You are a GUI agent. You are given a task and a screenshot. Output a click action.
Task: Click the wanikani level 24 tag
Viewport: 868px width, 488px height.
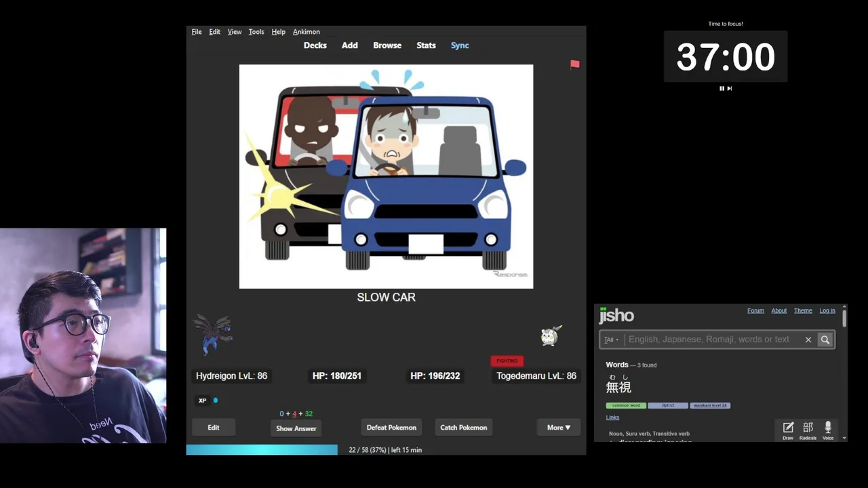710,405
